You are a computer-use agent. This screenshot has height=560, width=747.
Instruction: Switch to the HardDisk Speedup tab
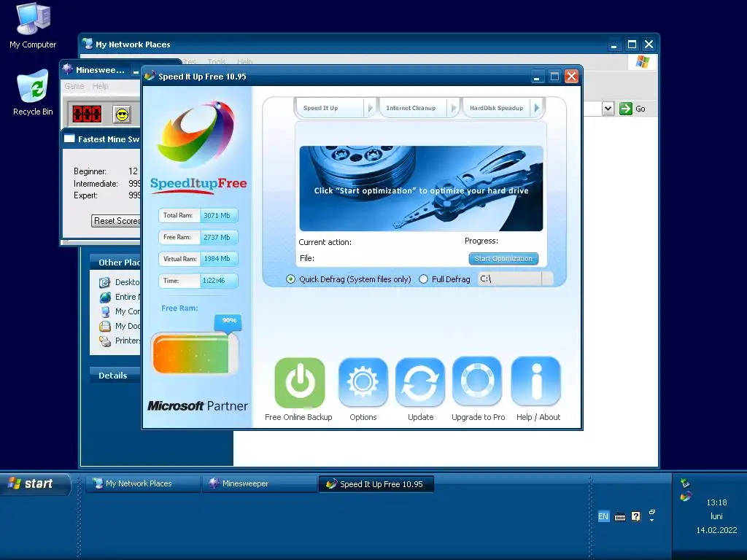[497, 108]
